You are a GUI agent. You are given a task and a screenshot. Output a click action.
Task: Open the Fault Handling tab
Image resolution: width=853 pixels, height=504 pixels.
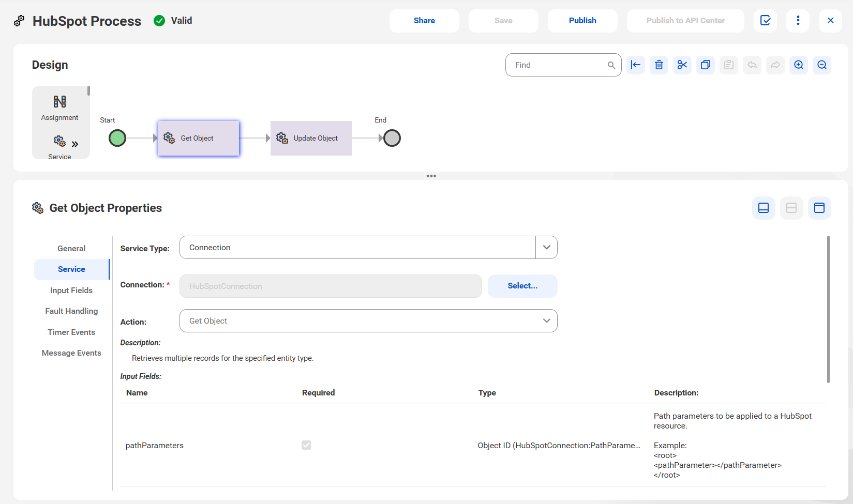click(71, 311)
